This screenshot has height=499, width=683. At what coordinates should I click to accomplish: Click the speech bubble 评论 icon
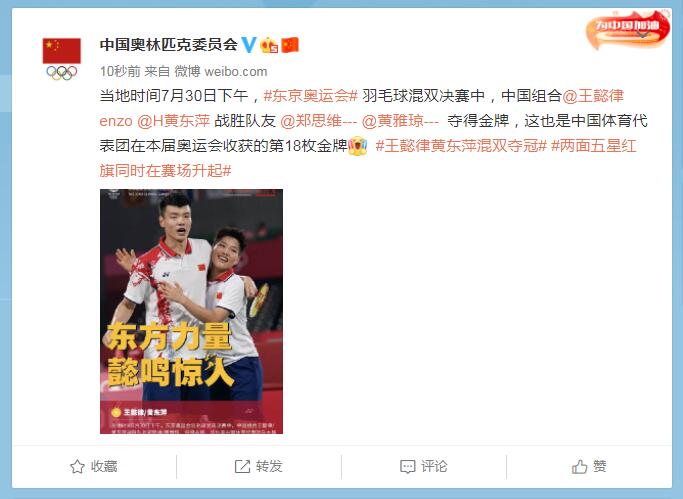[x=407, y=467]
